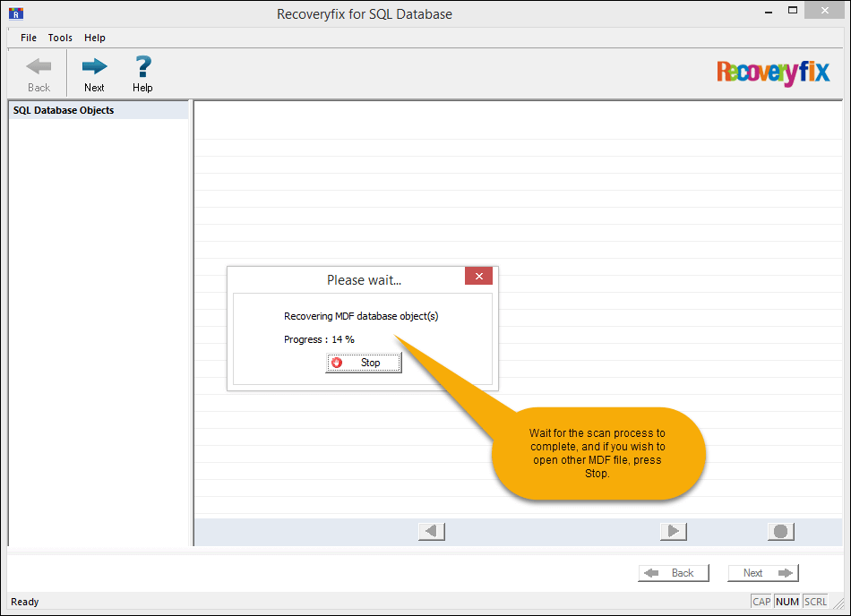Click the NUM status bar indicator

pyautogui.click(x=787, y=602)
